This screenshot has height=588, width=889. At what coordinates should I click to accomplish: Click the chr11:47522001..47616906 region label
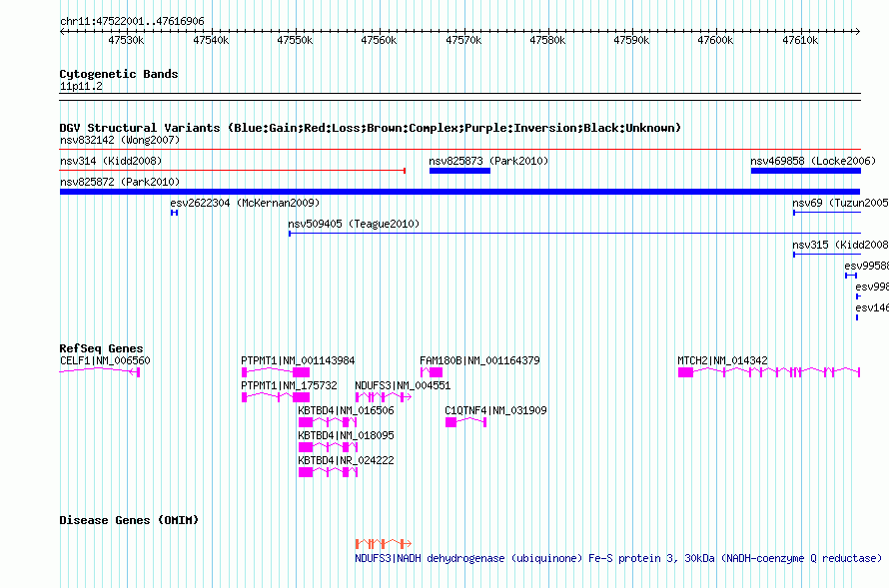click(132, 22)
